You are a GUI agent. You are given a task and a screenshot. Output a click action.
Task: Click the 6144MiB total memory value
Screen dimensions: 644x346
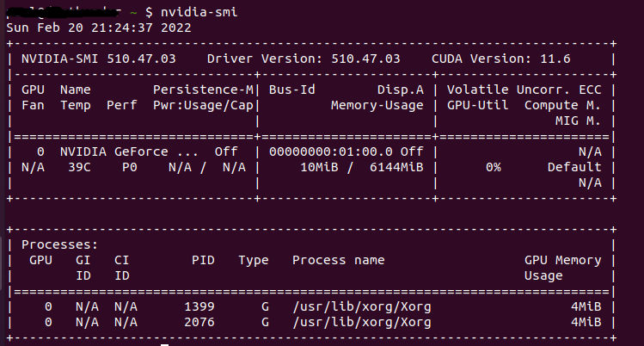coord(396,167)
